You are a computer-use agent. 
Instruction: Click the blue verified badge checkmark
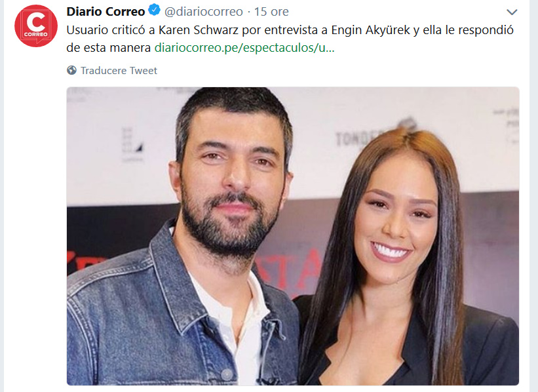tap(155, 10)
